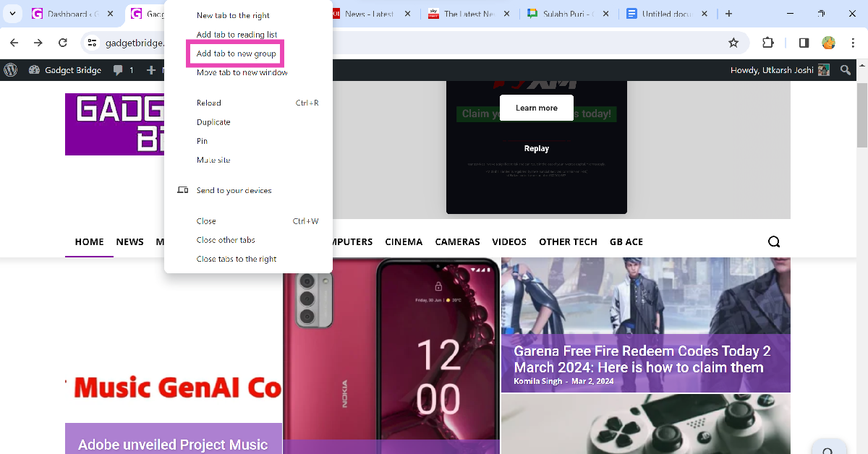Open Adobe unveiled Project Music article
The height and width of the screenshot is (454, 868).
(x=173, y=444)
